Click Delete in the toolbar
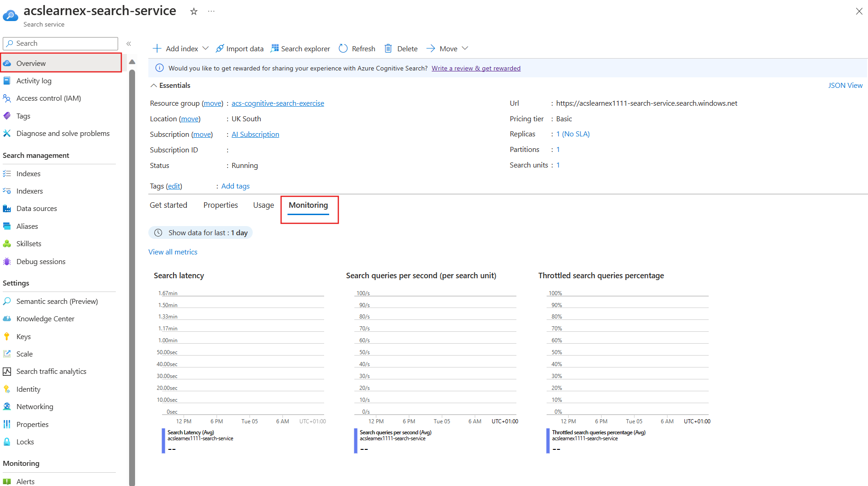The width and height of the screenshot is (868, 486). pos(401,49)
